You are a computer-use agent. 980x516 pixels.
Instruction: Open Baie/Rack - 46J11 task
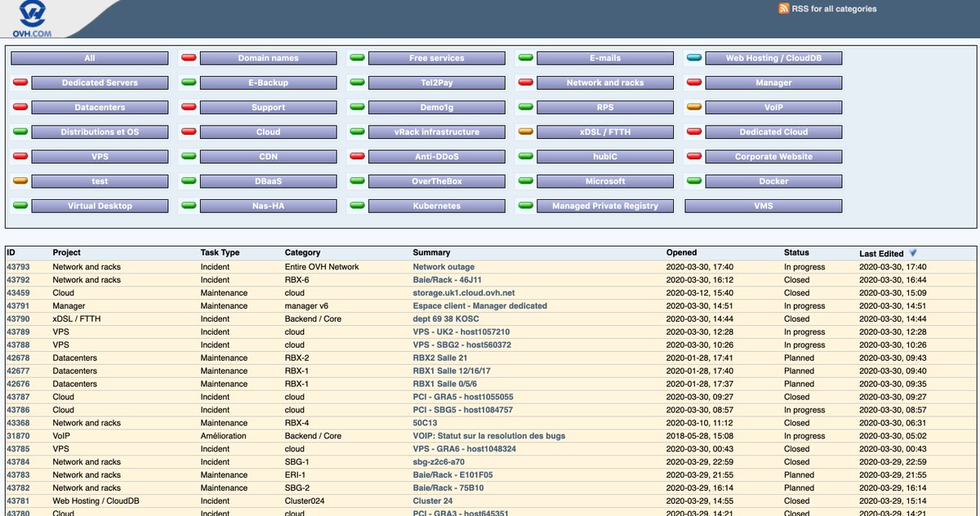(x=448, y=280)
